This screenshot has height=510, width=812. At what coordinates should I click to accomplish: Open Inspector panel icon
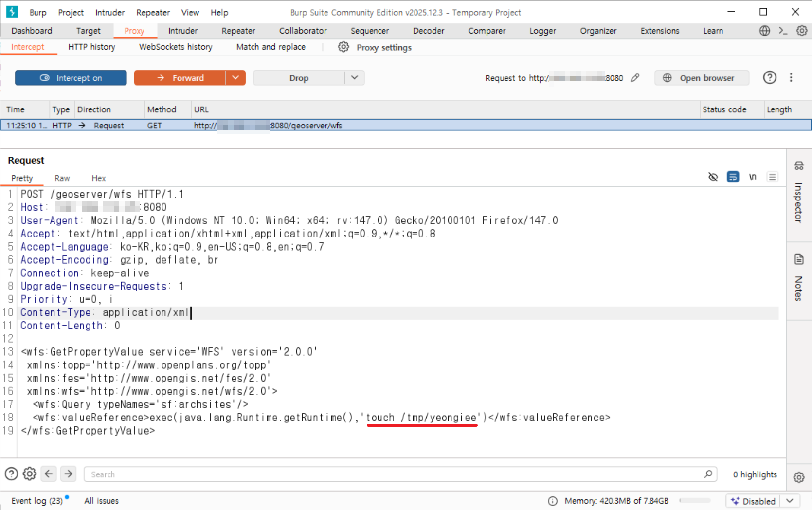[799, 166]
